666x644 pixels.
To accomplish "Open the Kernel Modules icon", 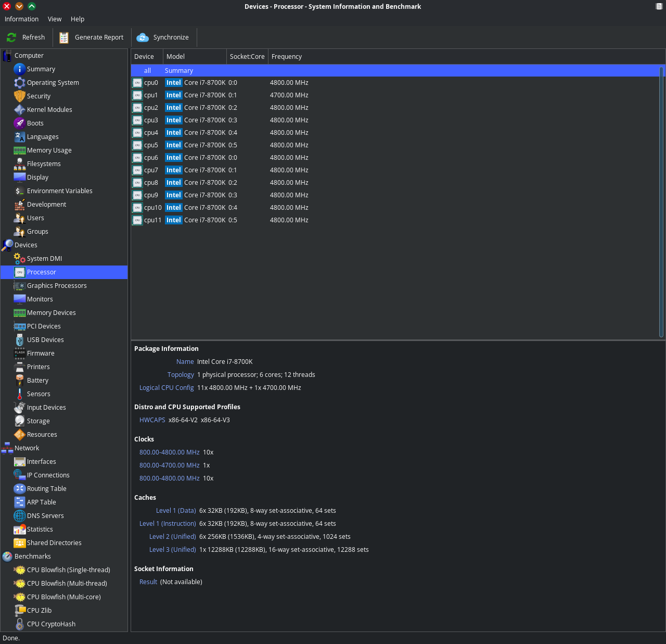I will tap(20, 110).
